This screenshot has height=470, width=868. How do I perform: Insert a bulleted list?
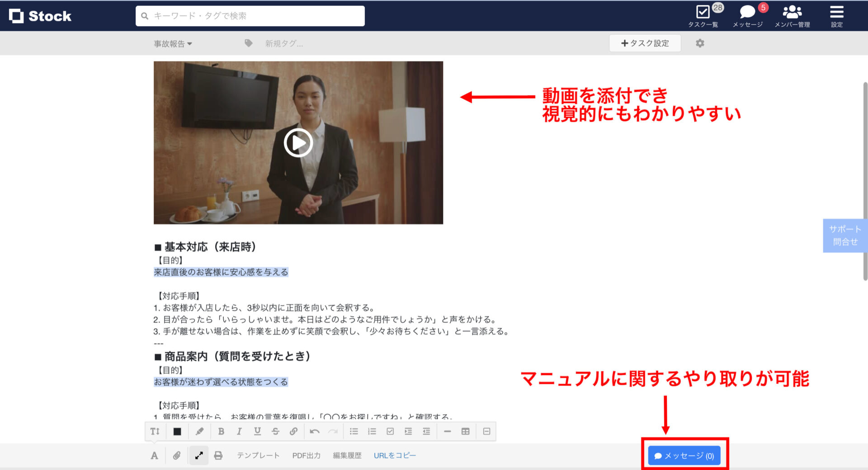pyautogui.click(x=354, y=431)
